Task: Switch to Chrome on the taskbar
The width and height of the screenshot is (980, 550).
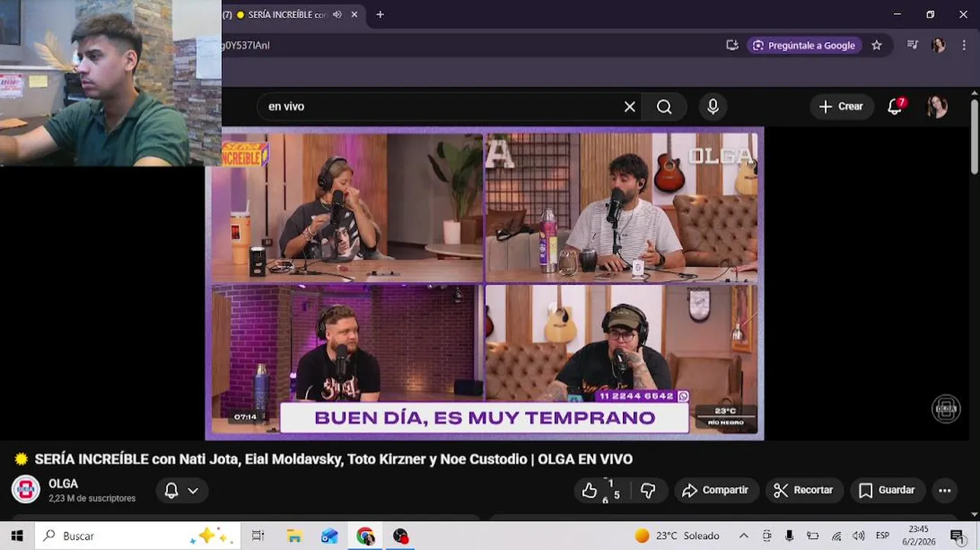Action: pos(365,535)
